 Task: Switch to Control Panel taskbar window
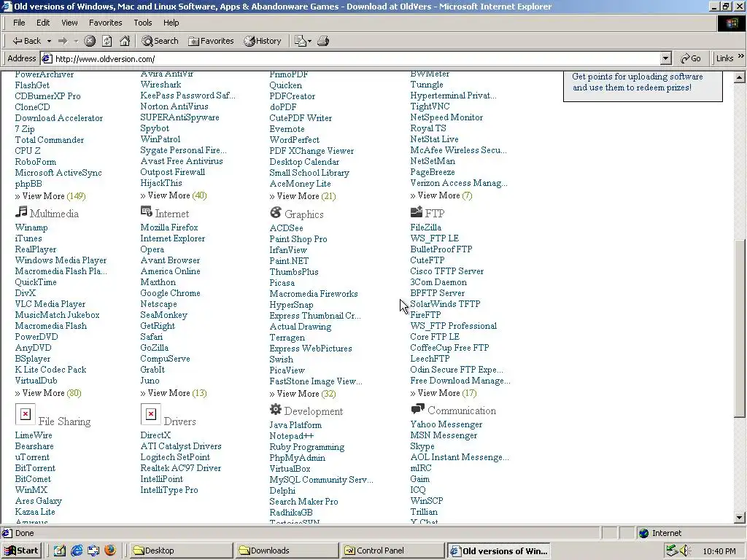pos(392,551)
